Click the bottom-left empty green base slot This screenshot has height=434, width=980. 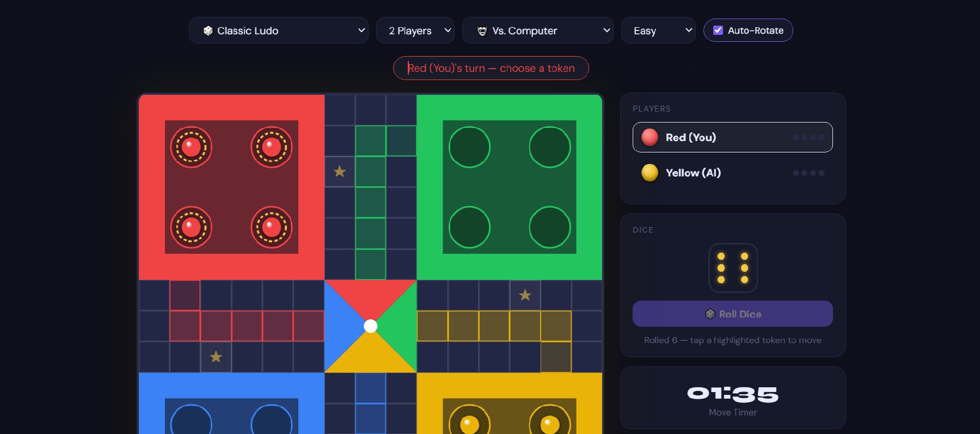click(469, 227)
